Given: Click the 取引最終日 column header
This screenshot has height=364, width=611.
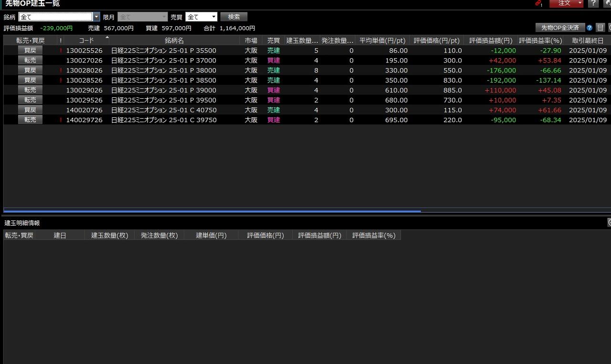Looking at the screenshot, I should point(587,41).
